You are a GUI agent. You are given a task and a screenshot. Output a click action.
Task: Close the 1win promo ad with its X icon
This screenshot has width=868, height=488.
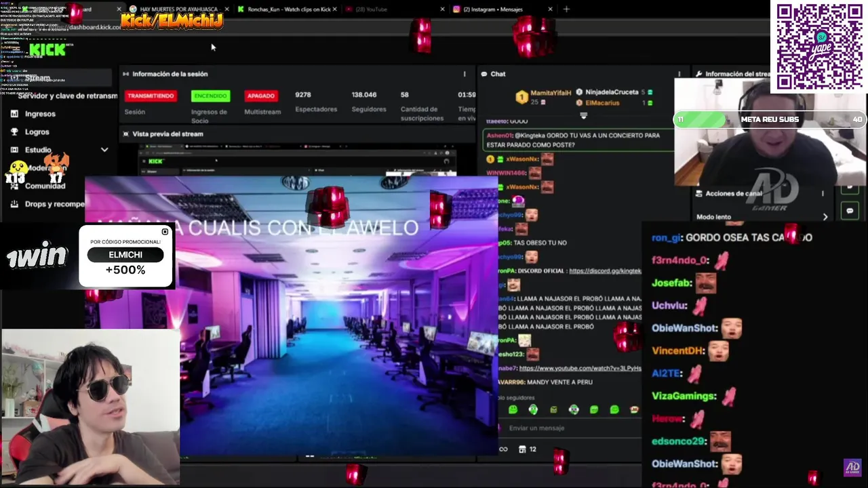tap(165, 232)
